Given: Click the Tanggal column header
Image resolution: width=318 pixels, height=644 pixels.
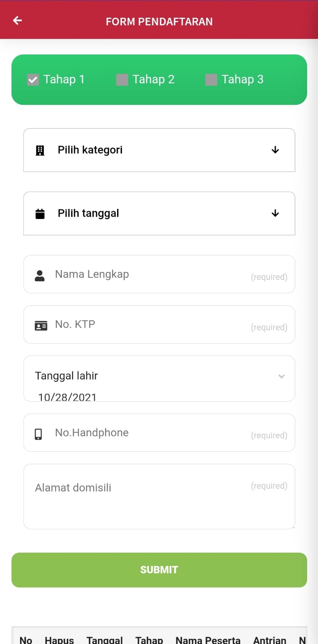Looking at the screenshot, I should [x=104, y=639].
